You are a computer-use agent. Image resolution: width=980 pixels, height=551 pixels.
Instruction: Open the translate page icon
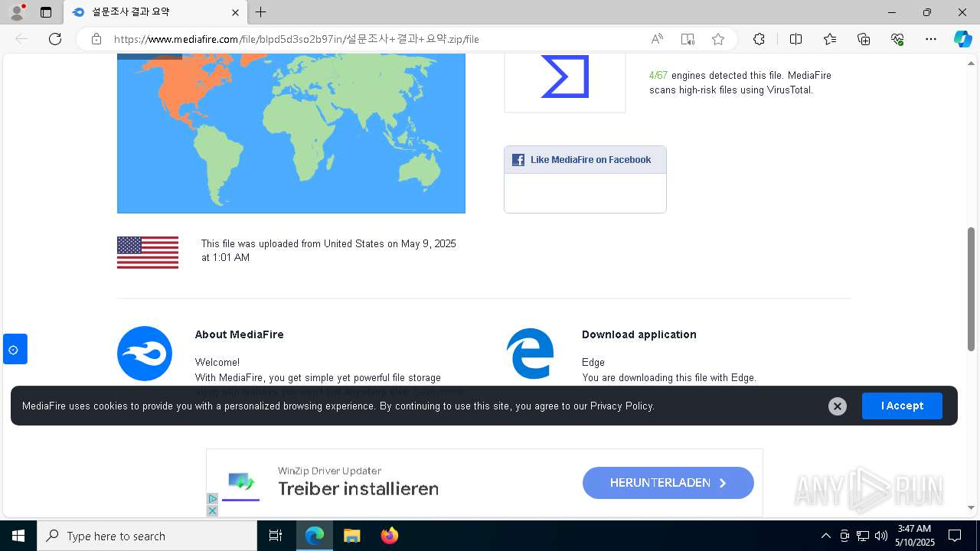[688, 39]
